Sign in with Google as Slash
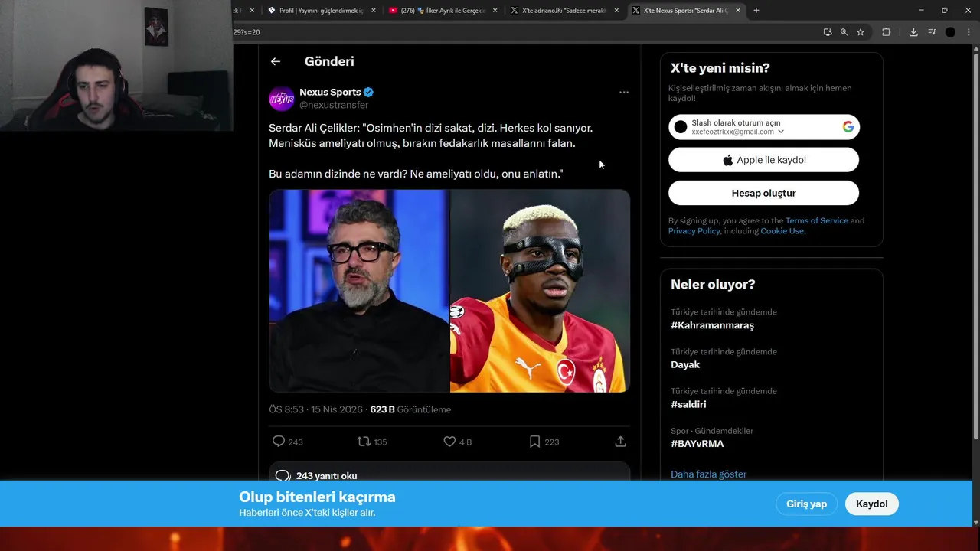 (x=763, y=127)
